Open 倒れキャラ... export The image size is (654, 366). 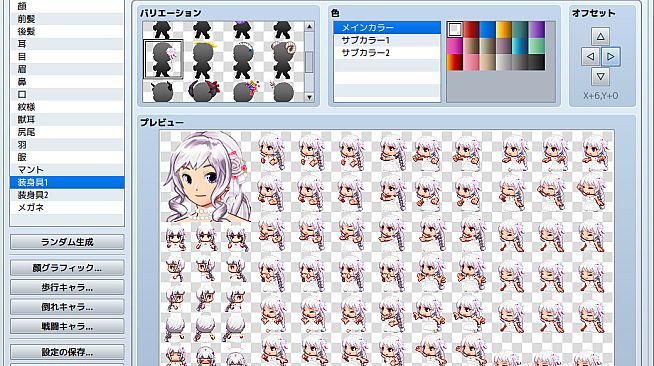[67, 307]
